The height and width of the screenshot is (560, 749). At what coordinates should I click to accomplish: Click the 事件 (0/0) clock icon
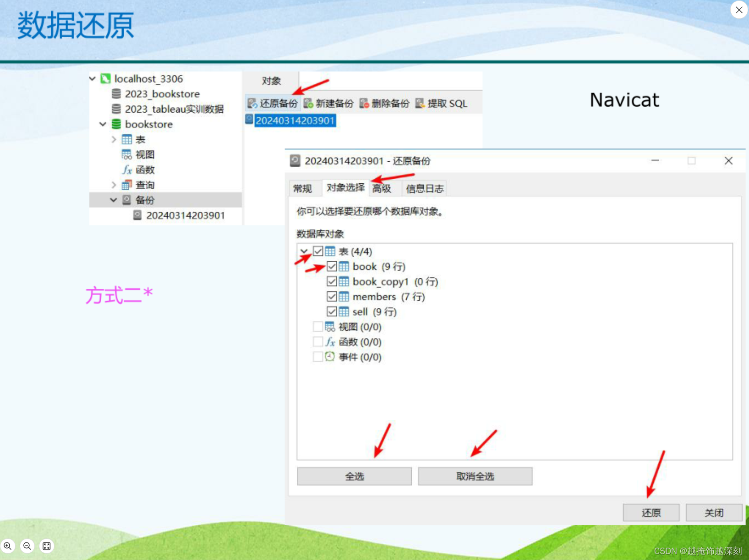pyautogui.click(x=330, y=357)
